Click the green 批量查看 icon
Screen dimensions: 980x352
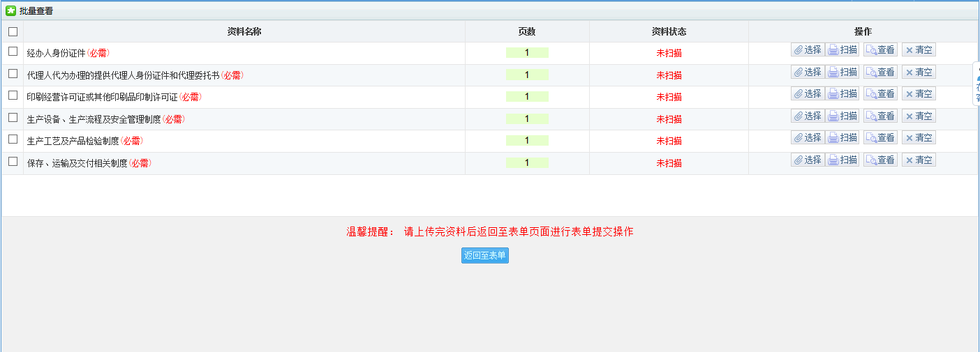(x=10, y=10)
